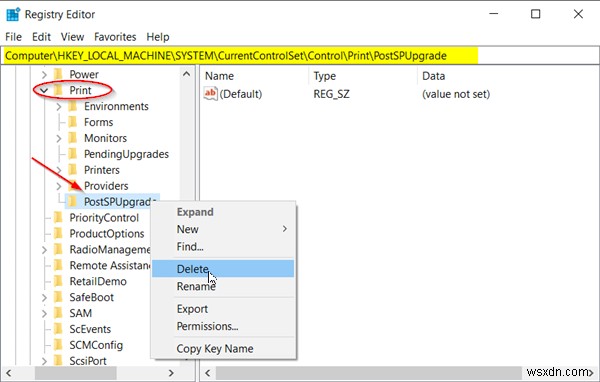The width and height of the screenshot is (600, 382).
Task: Open the Favorites menu
Action: click(115, 37)
